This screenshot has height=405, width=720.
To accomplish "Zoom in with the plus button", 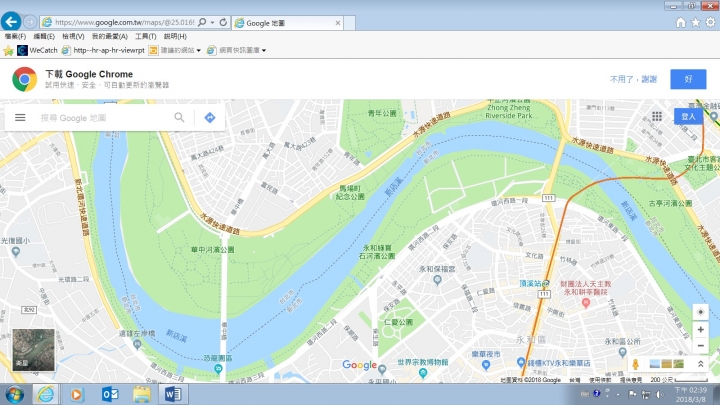I will pyautogui.click(x=700, y=330).
